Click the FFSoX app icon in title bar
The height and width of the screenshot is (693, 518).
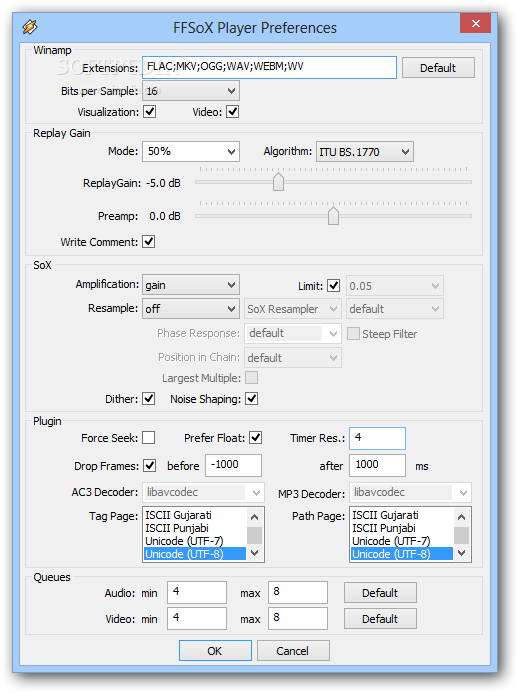click(30, 27)
